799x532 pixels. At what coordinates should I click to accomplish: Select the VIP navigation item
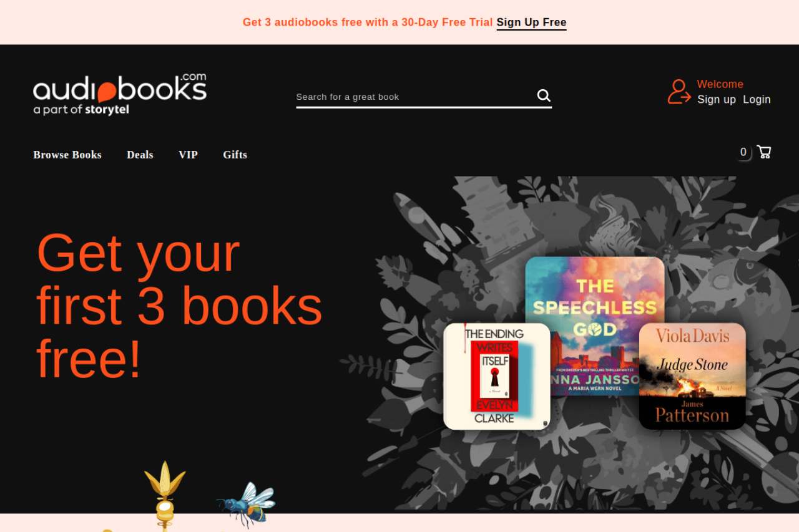tap(188, 155)
